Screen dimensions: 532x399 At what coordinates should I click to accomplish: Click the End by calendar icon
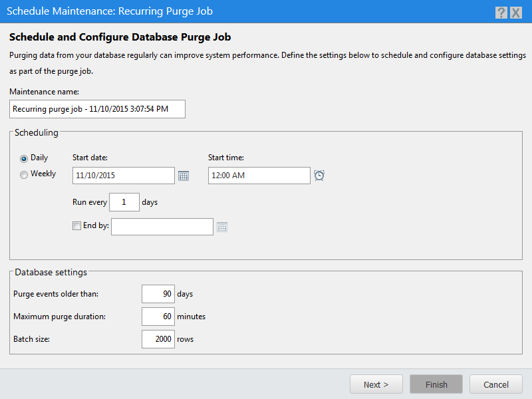(x=222, y=227)
